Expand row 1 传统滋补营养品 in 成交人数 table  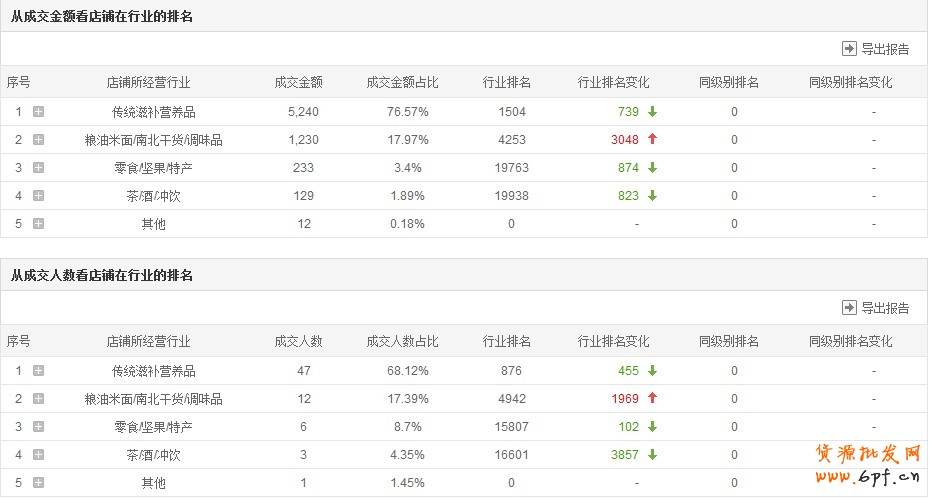(38, 371)
